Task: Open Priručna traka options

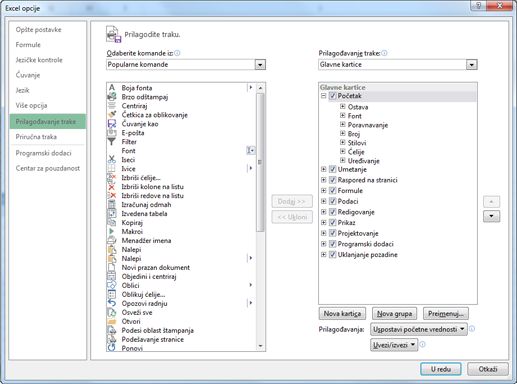Action: pos(36,137)
